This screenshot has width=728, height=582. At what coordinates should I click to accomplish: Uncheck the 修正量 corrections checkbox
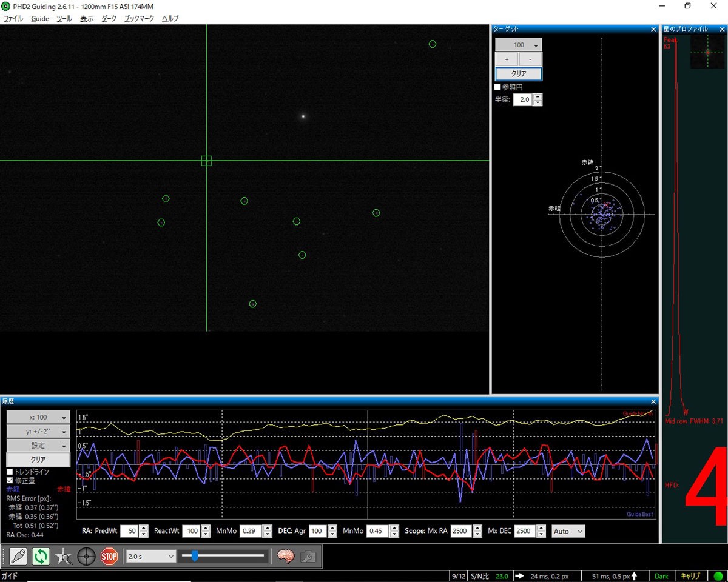click(10, 480)
